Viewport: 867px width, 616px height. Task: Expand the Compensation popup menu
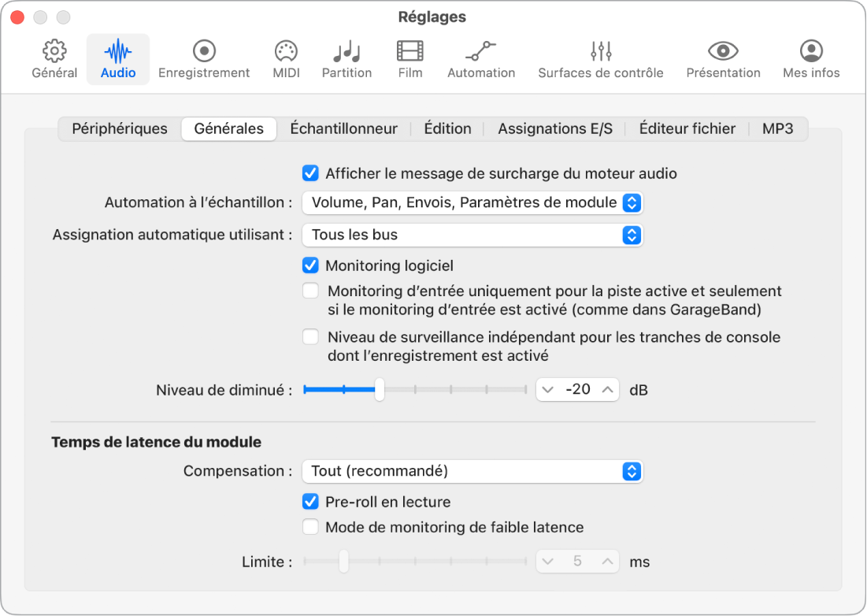coord(472,471)
